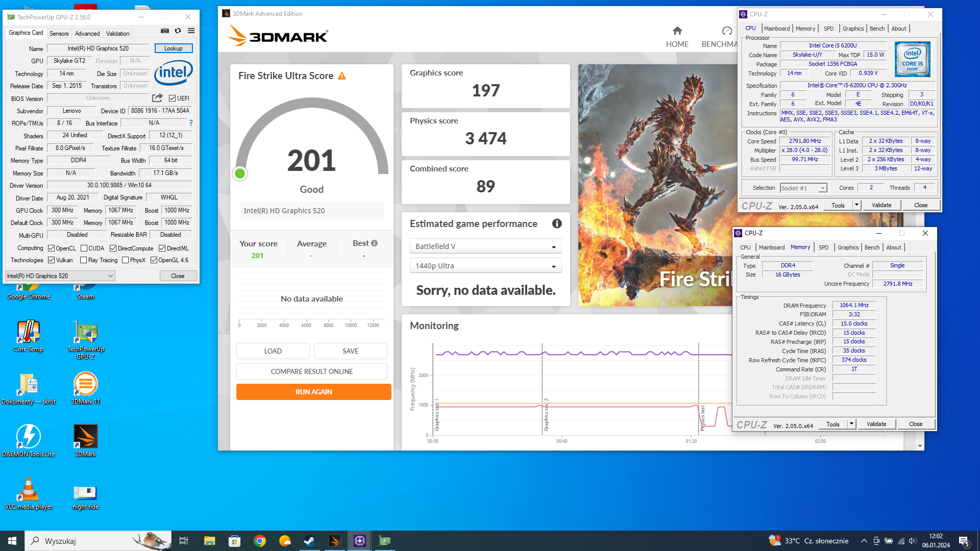Click GPU-Z screenshot camera icon
This screenshot has height=551, width=980.
[164, 31]
